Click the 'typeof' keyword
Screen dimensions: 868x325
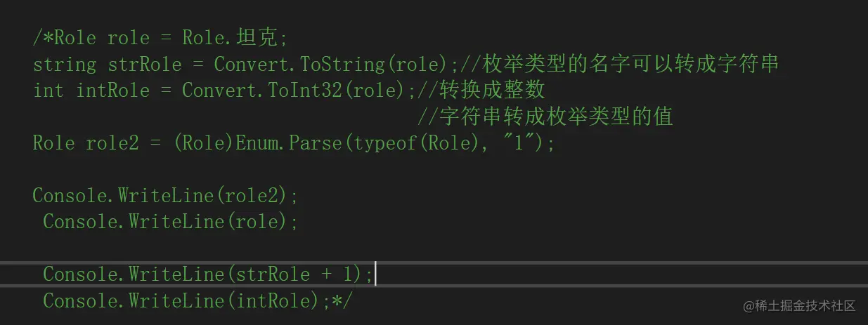pyautogui.click(x=386, y=143)
